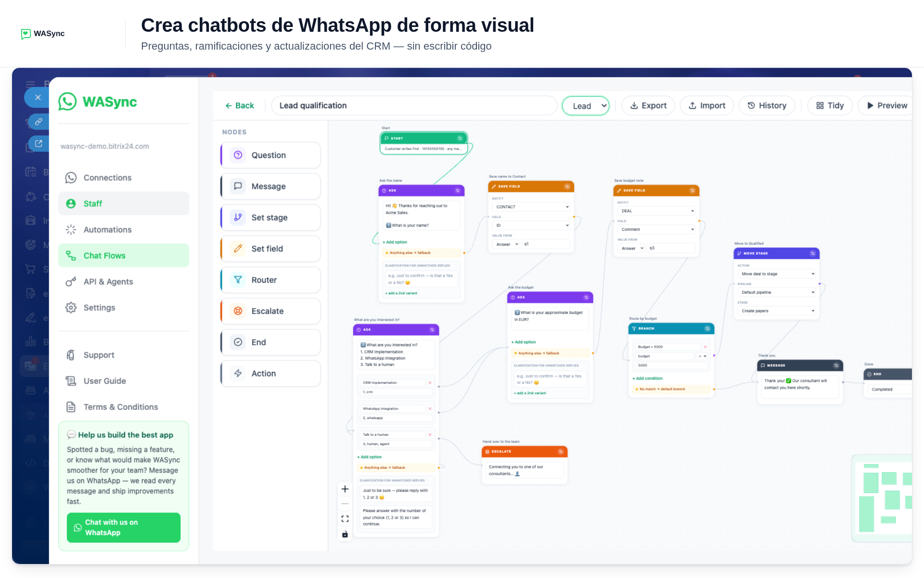Open API & Agents in the sidebar
This screenshot has width=924, height=578.
pyautogui.click(x=124, y=282)
